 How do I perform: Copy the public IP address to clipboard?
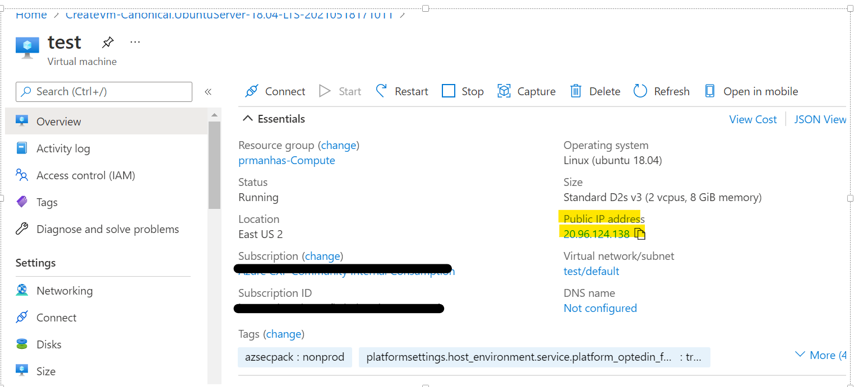tap(640, 234)
